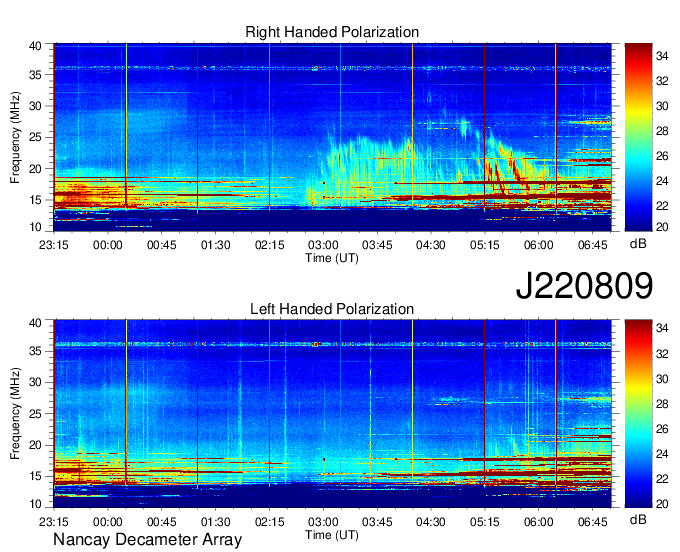This screenshot has height=552, width=680.
Task: Click the 20 dB label on bottom colorbar
Action: (662, 504)
